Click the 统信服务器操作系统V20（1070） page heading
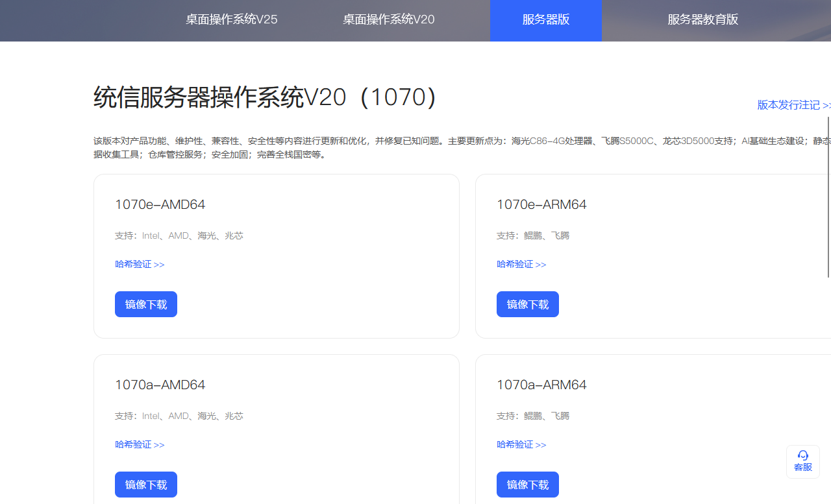This screenshot has height=504, width=831. pyautogui.click(x=265, y=97)
